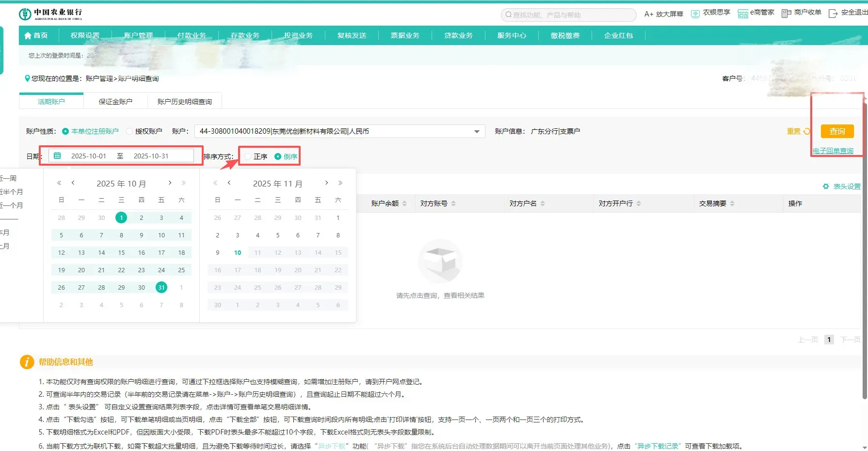Select the 正序 sort order radio button
Image resolution: width=868 pixels, height=451 pixels.
coord(248,156)
